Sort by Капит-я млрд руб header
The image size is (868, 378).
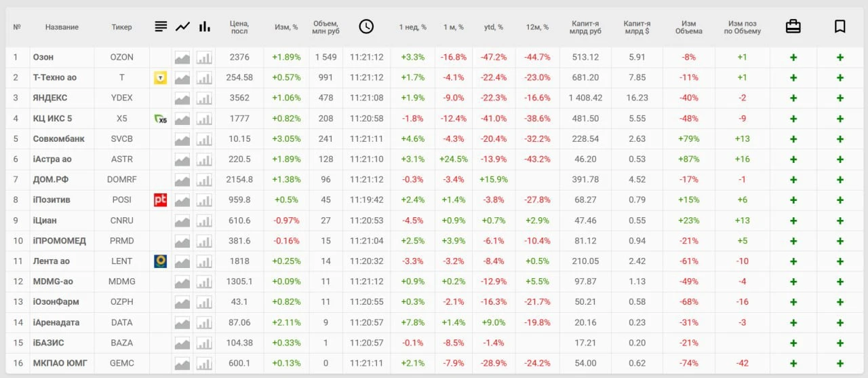tap(586, 27)
